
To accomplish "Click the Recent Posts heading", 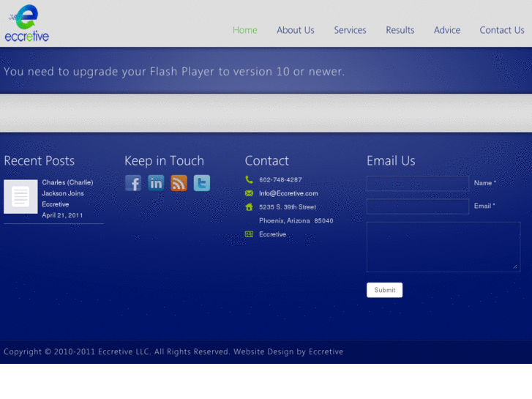I will [x=39, y=160].
